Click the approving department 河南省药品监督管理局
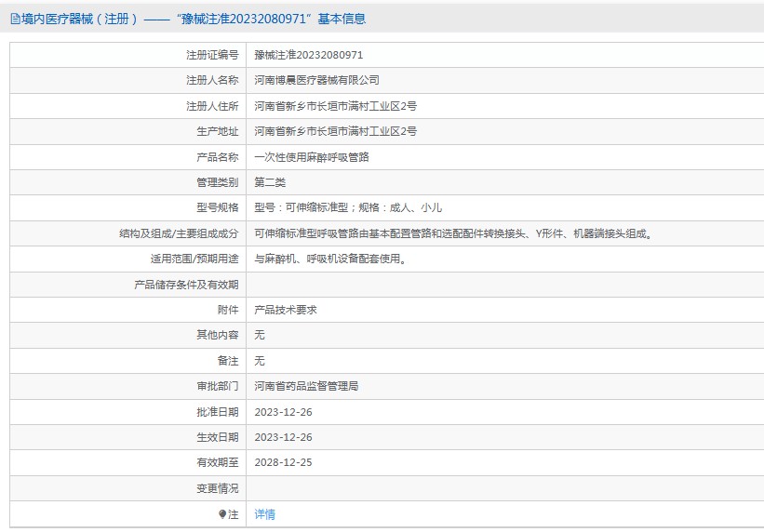The width and height of the screenshot is (764, 532). (x=306, y=386)
